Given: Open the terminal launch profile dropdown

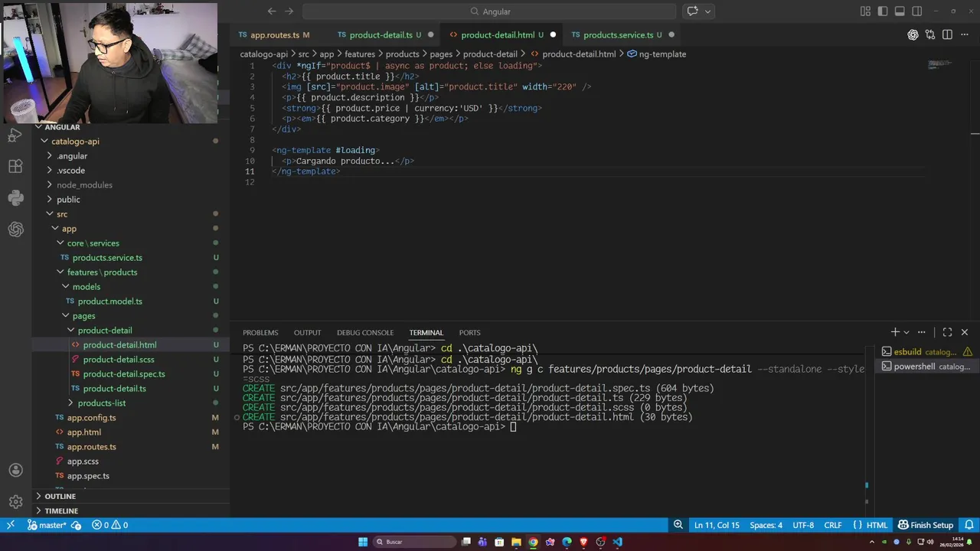Looking at the screenshot, I should click(x=906, y=332).
